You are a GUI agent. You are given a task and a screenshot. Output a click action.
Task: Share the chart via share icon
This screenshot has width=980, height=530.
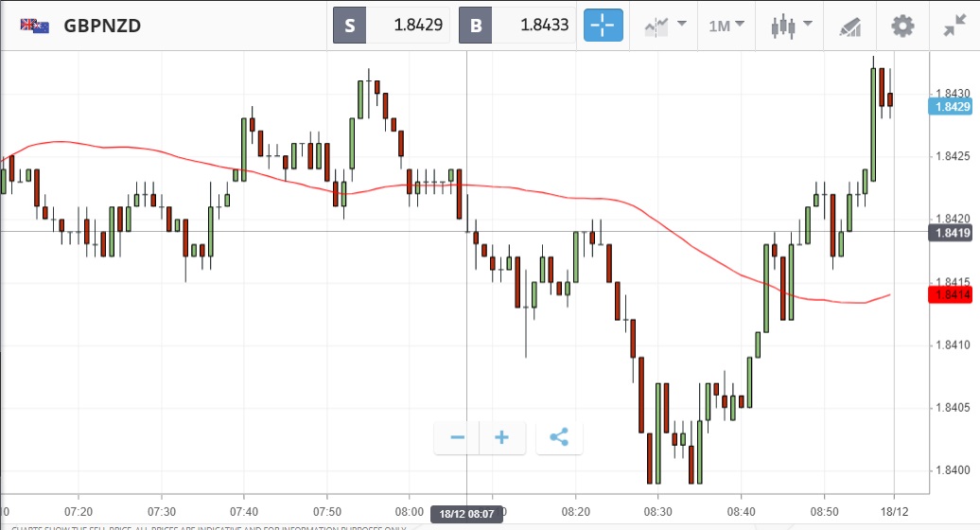(559, 437)
